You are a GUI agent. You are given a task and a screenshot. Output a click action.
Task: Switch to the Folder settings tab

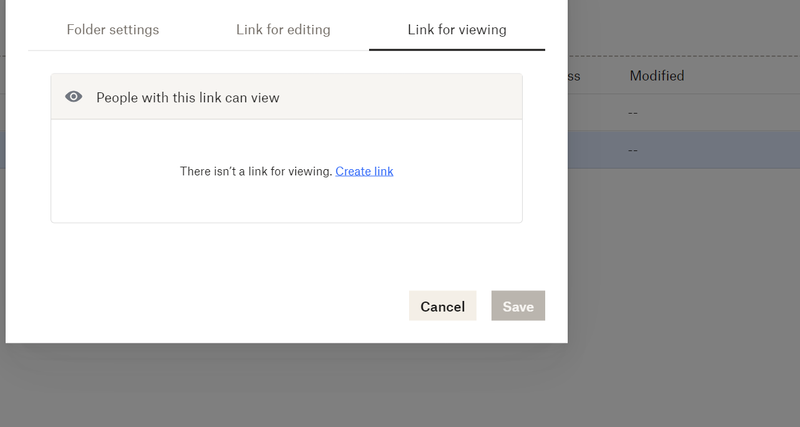[113, 29]
